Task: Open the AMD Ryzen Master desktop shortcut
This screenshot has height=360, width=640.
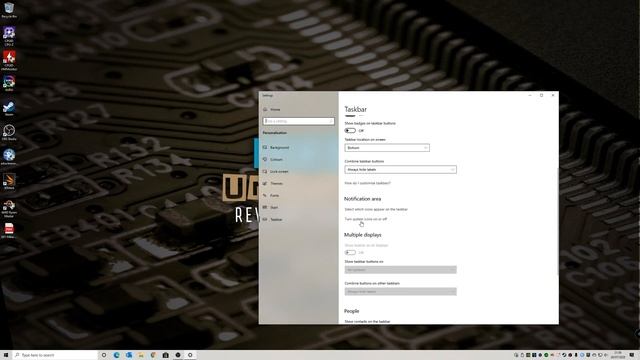Action: tap(9, 208)
